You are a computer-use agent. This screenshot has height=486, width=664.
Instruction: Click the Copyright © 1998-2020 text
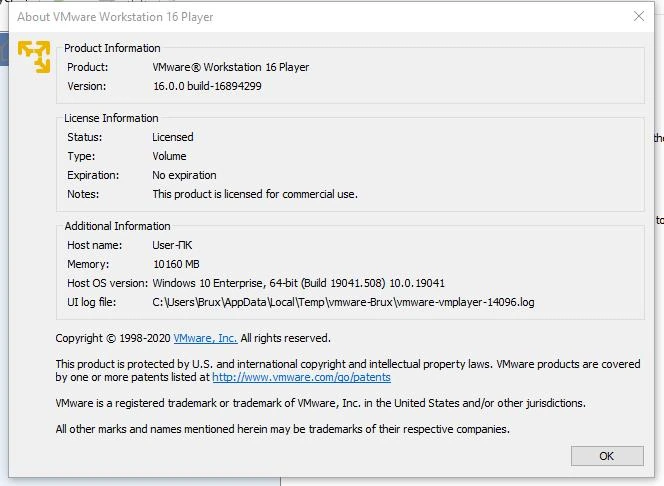tap(113, 338)
